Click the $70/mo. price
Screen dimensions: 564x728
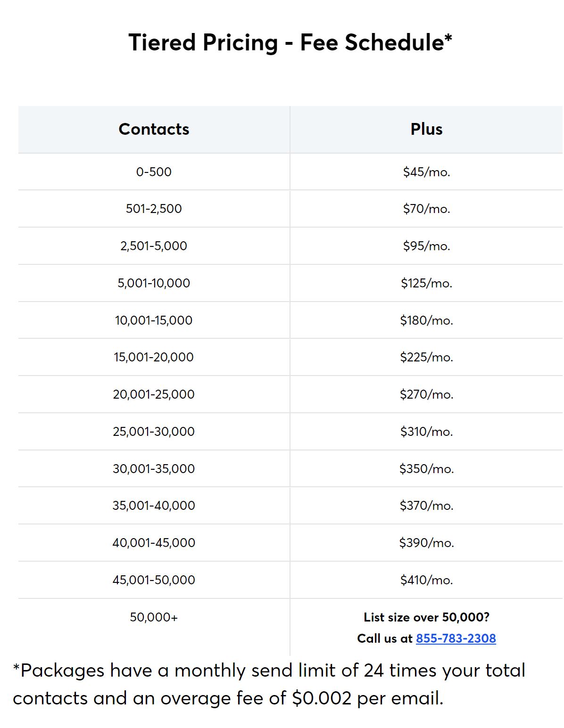pyautogui.click(x=426, y=209)
